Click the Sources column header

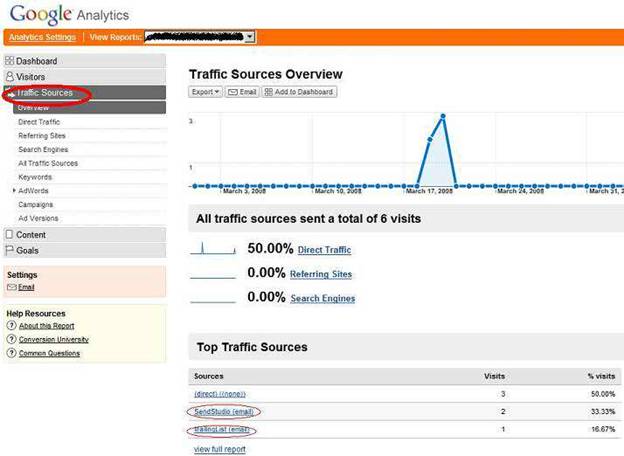209,376
